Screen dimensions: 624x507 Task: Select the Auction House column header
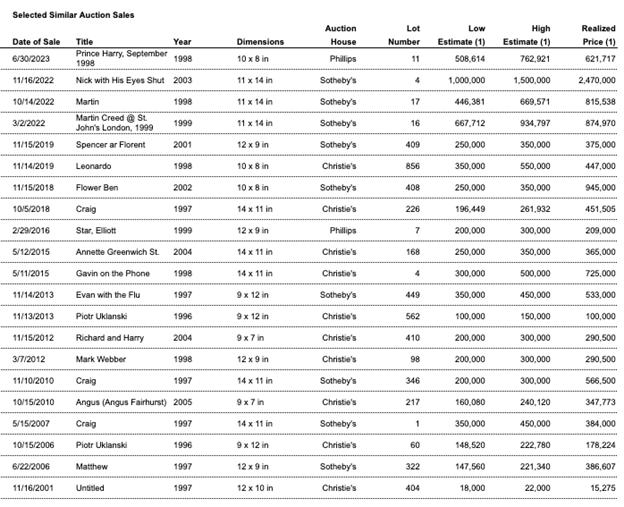[x=340, y=35]
